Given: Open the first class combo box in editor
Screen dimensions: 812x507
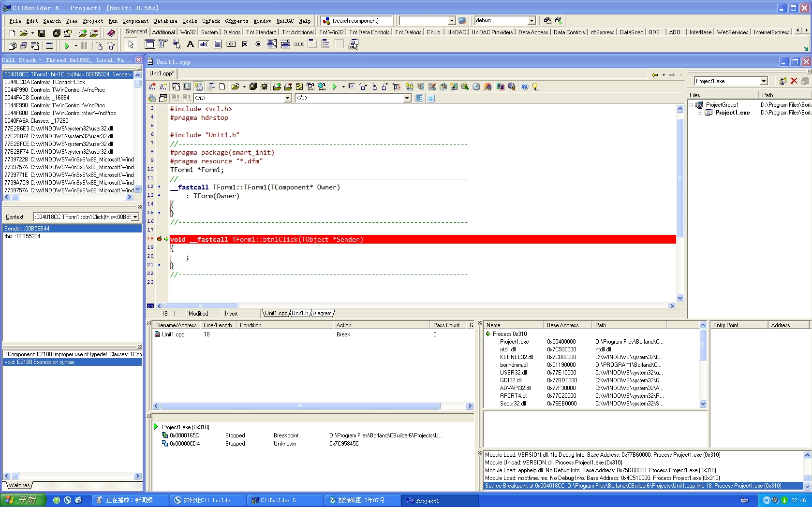Looking at the screenshot, I should click(x=287, y=98).
